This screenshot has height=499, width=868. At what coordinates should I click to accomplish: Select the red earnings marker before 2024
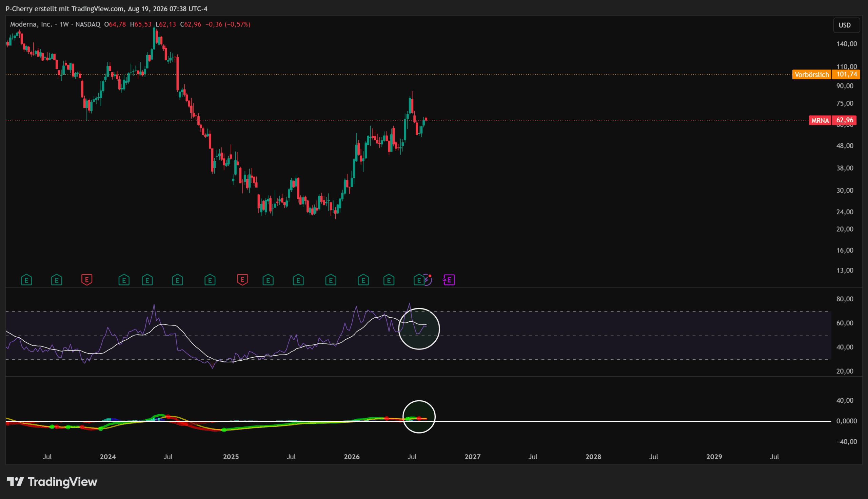pos(87,280)
